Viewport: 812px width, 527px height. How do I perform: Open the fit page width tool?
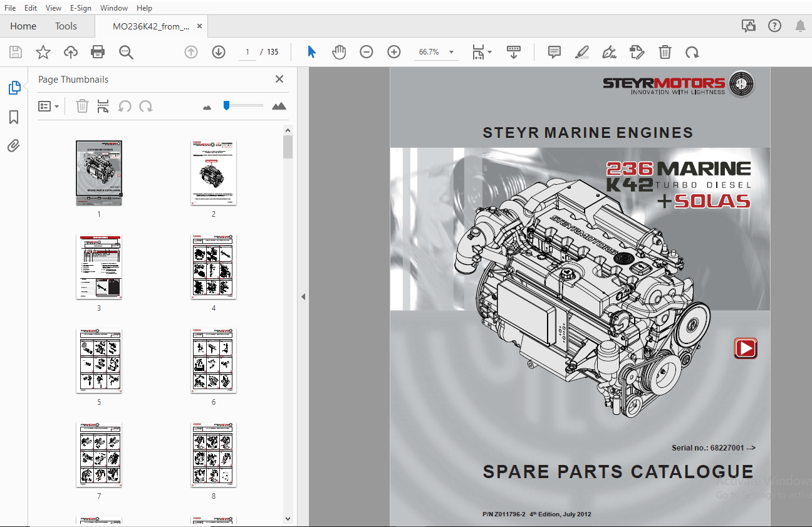click(x=478, y=52)
